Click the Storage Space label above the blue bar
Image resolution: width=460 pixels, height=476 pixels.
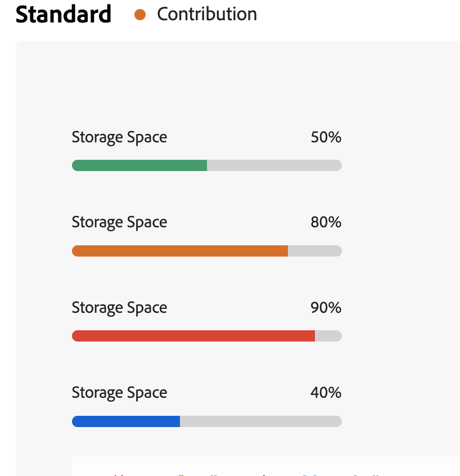[119, 393]
